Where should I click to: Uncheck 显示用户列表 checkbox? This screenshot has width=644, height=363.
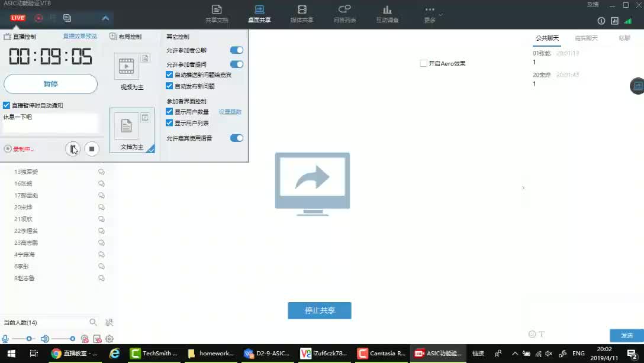point(169,123)
